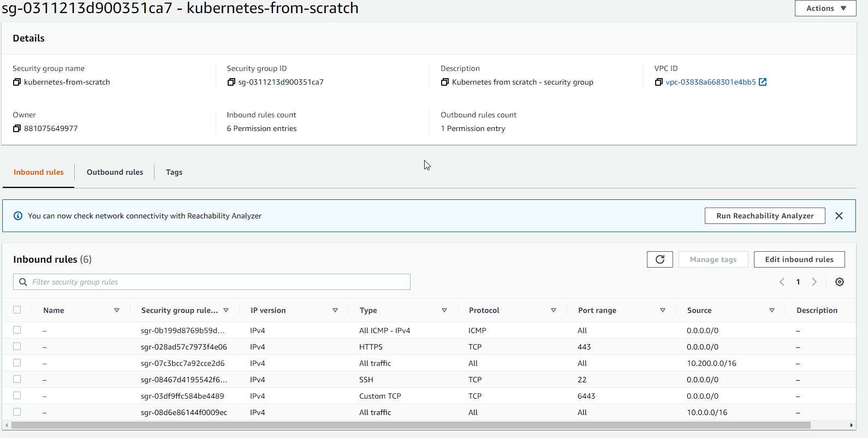Copy the security group ID value
The image size is (868, 438).
[231, 82]
